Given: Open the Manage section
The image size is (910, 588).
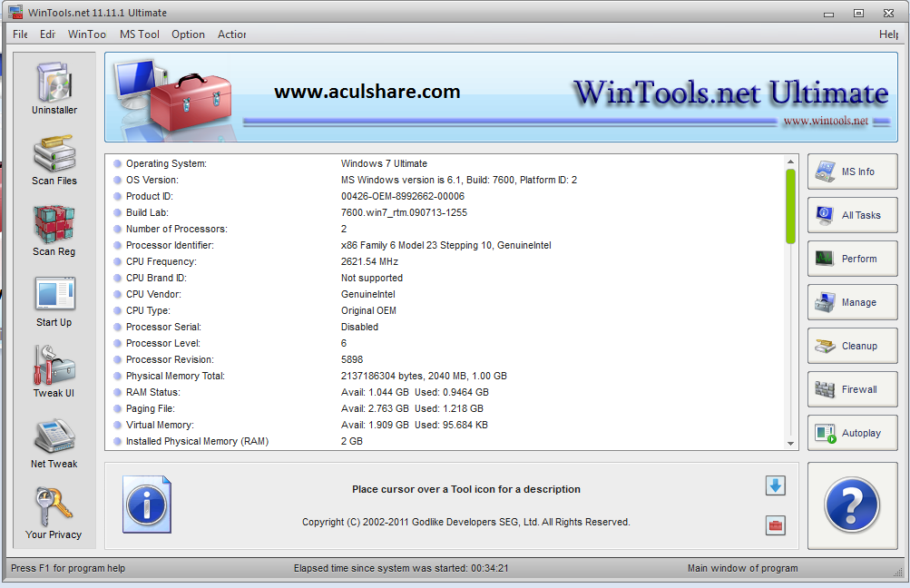Looking at the screenshot, I should 851,302.
